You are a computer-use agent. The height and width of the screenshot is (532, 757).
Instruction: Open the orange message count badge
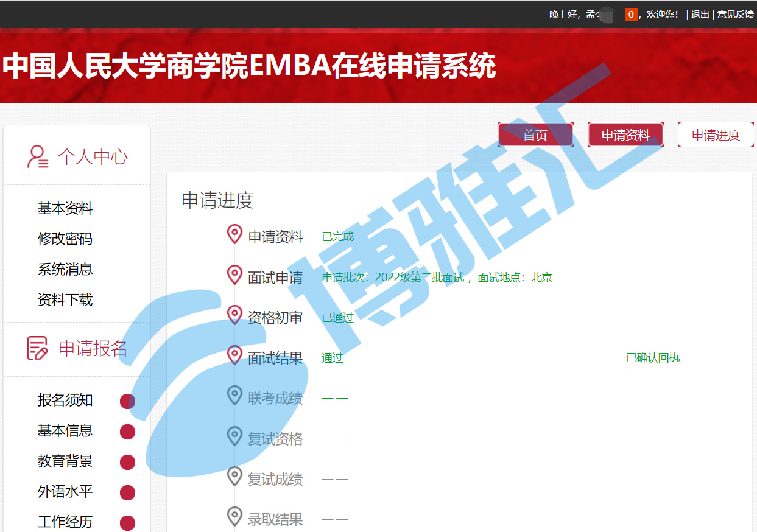click(x=631, y=14)
